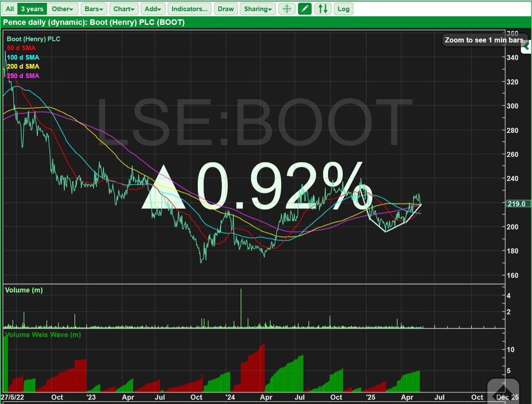Expand the Add menu
The image size is (532, 404).
(x=153, y=8)
